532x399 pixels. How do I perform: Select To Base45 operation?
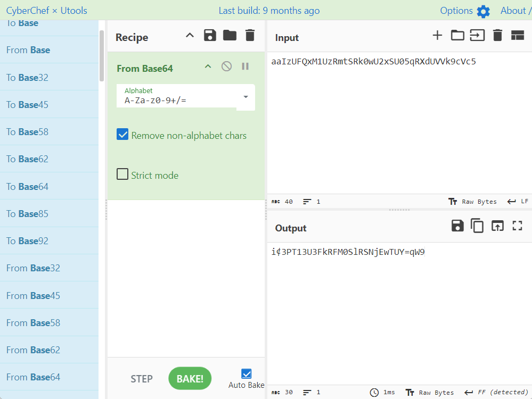click(x=49, y=104)
